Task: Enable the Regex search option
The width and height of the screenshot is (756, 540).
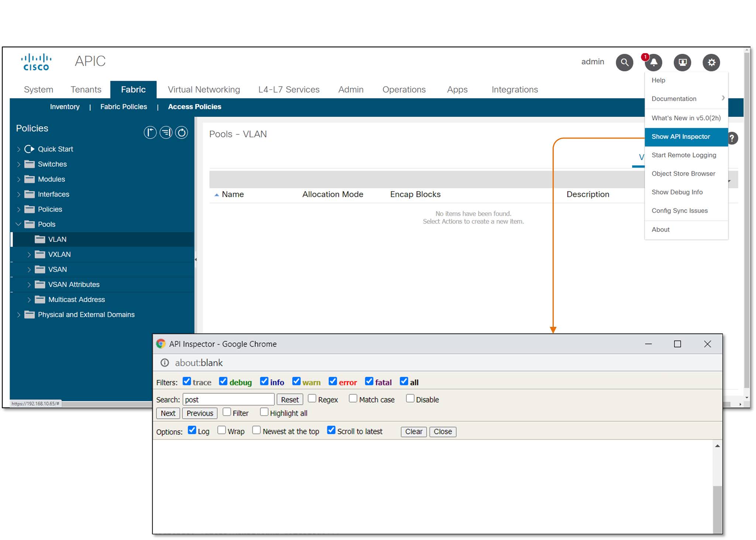Action: pos(313,398)
